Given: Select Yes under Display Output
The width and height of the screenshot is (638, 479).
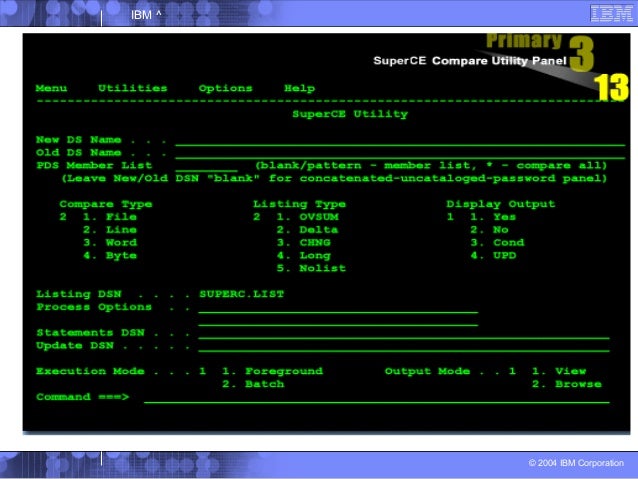Looking at the screenshot, I should point(493,217).
